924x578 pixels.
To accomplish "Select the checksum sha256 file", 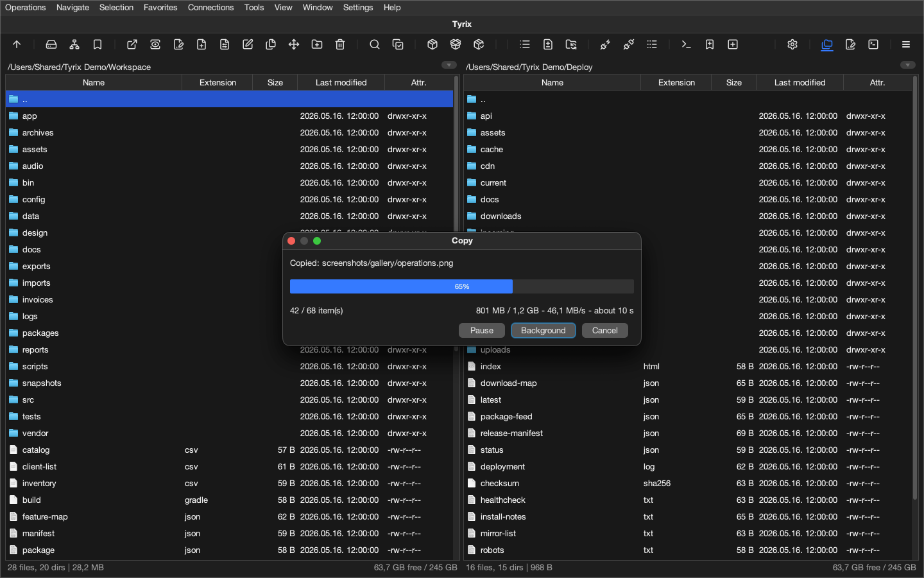I will [688, 484].
